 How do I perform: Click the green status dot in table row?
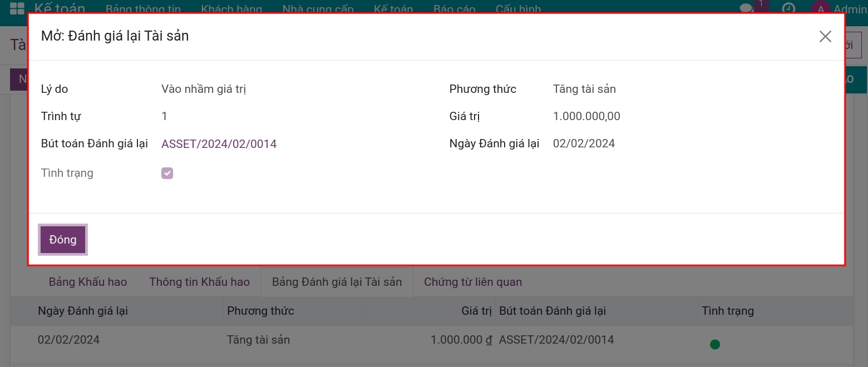tap(715, 344)
